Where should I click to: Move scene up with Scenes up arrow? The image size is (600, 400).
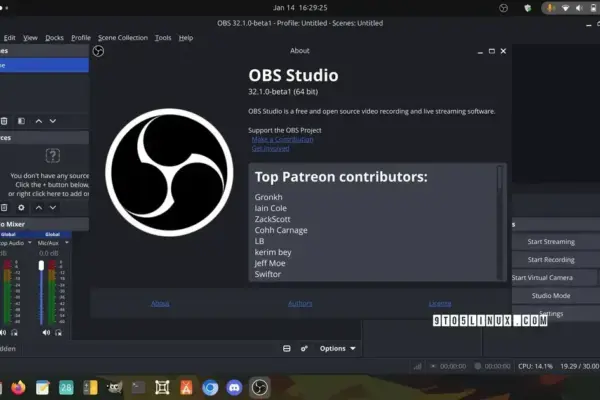click(x=39, y=121)
